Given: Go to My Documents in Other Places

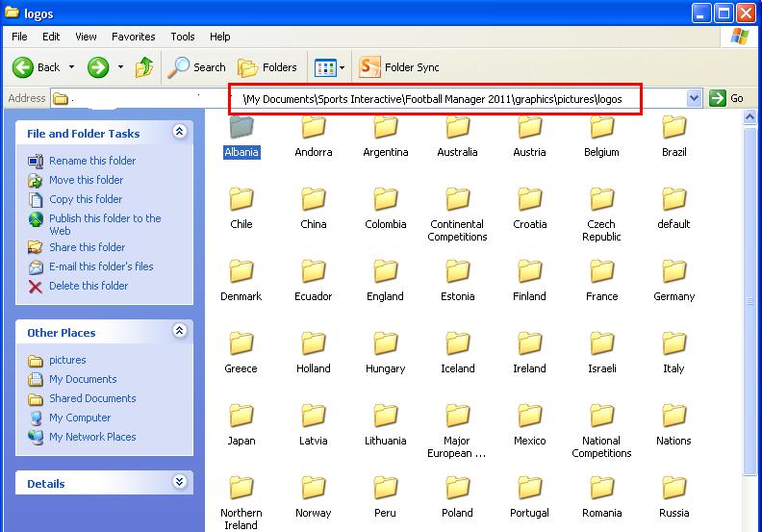Looking at the screenshot, I should point(83,379).
